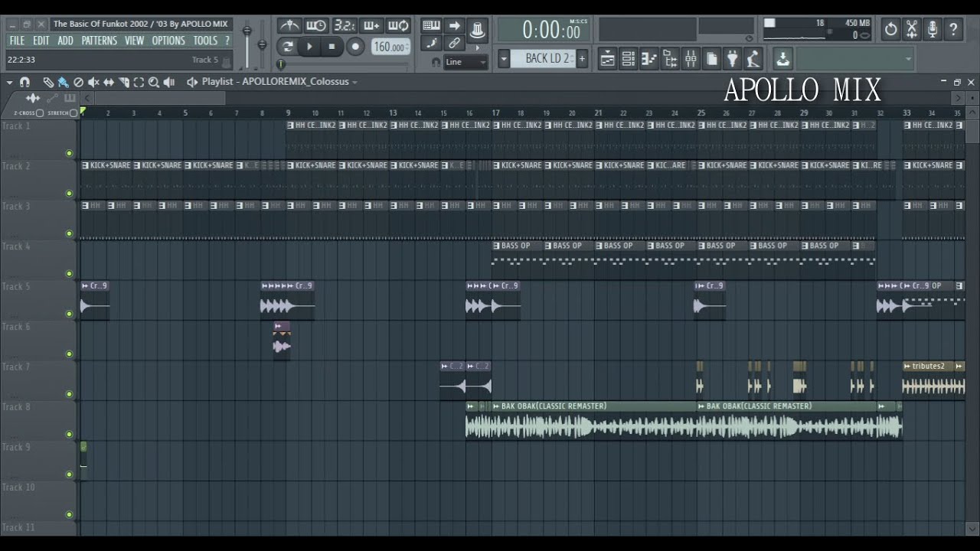Open the tributes2 clip menu on Track 7
Screen dimensions: 980x551
click(907, 366)
